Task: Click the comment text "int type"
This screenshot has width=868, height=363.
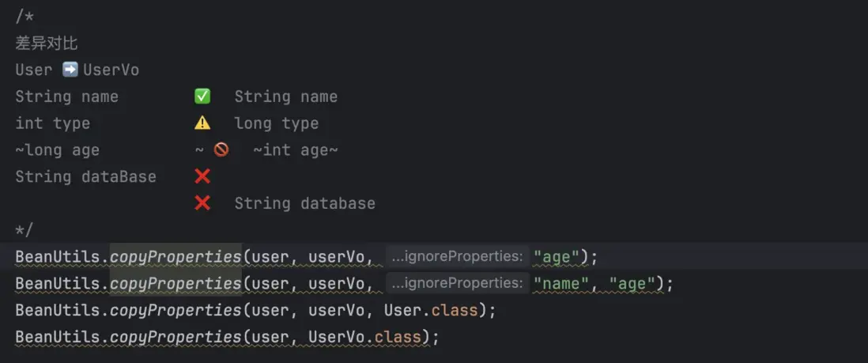Action: [53, 123]
